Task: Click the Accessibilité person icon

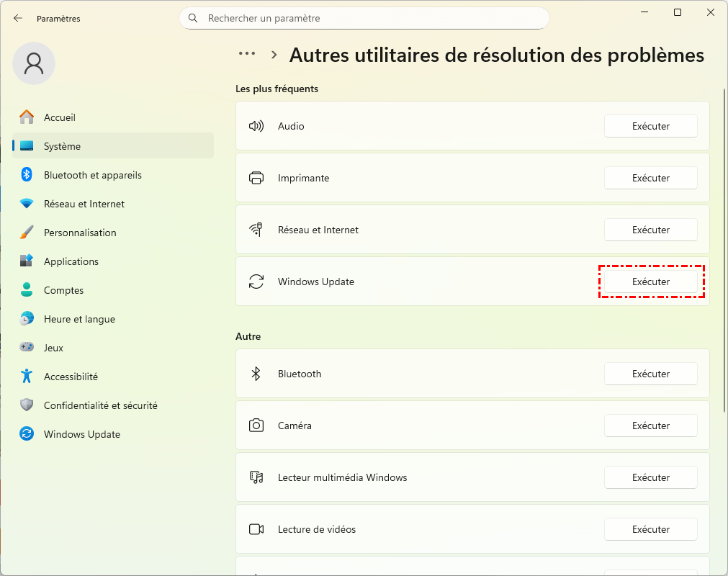Action: (27, 377)
